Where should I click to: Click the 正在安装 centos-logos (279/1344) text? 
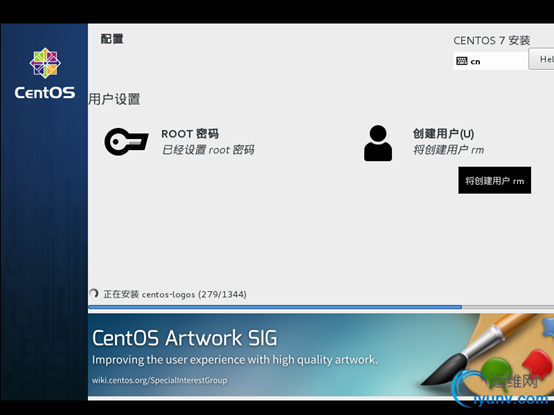pos(175,294)
